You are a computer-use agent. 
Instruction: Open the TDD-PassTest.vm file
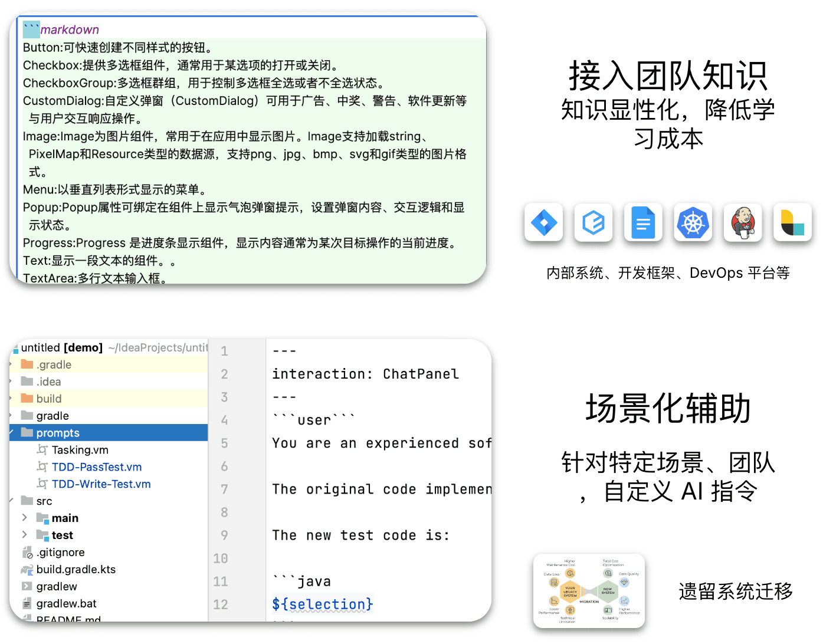coord(97,467)
